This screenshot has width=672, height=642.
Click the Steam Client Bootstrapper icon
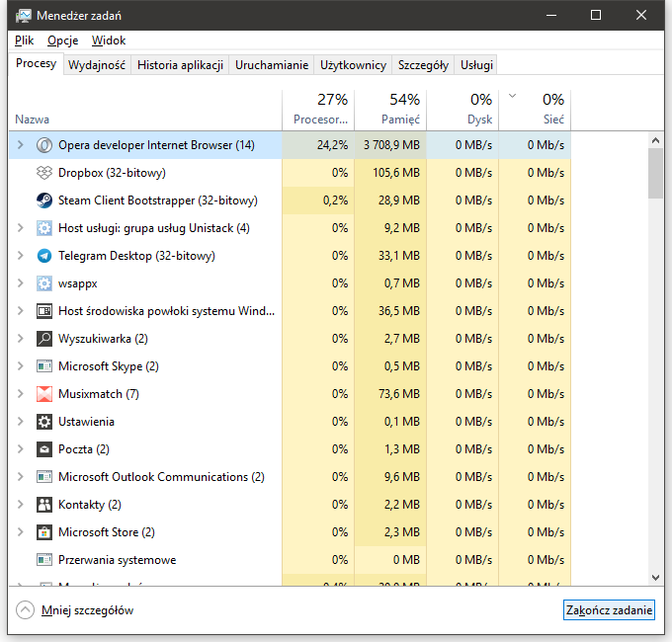(x=44, y=201)
